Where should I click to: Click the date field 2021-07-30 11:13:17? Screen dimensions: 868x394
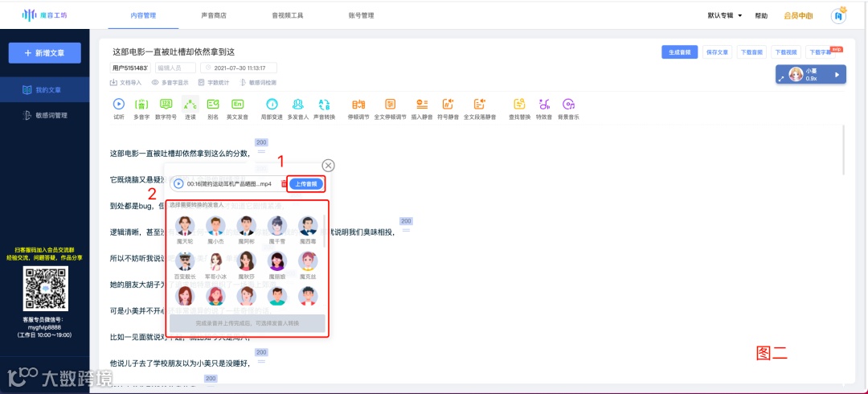click(x=239, y=68)
